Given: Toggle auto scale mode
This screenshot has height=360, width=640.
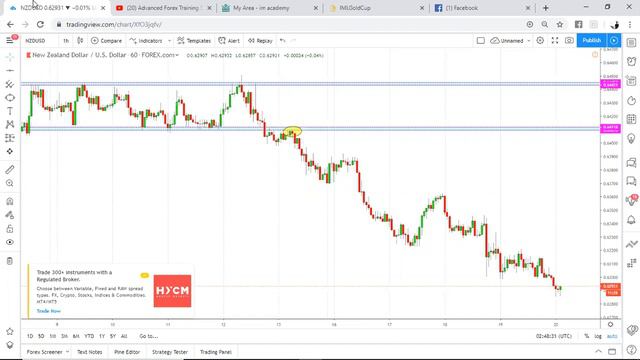Looking at the screenshot, I should click(x=612, y=336).
